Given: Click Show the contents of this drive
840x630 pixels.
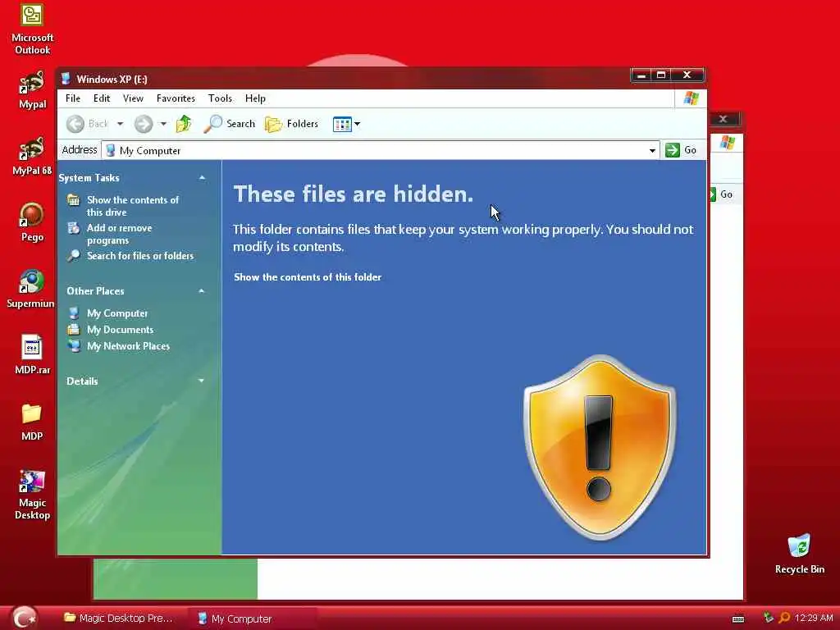Looking at the screenshot, I should click(133, 206).
